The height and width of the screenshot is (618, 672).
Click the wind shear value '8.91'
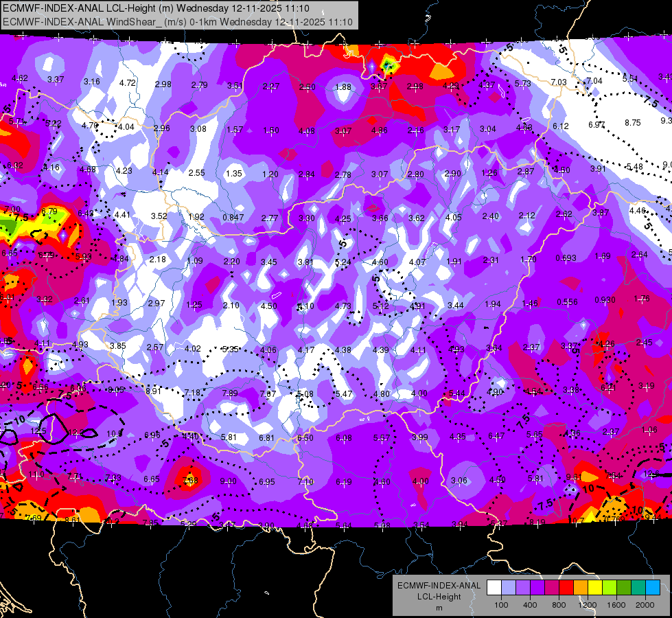tap(154, 391)
